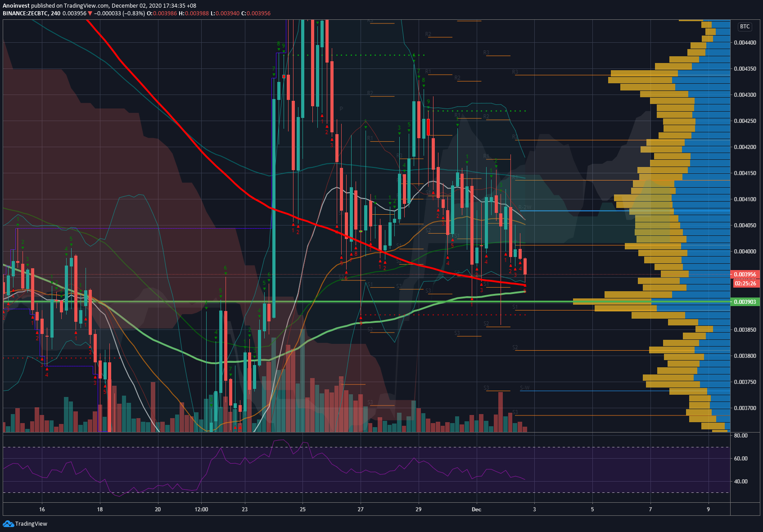
Task: Click the pivot P label on chart
Action: tap(341, 109)
